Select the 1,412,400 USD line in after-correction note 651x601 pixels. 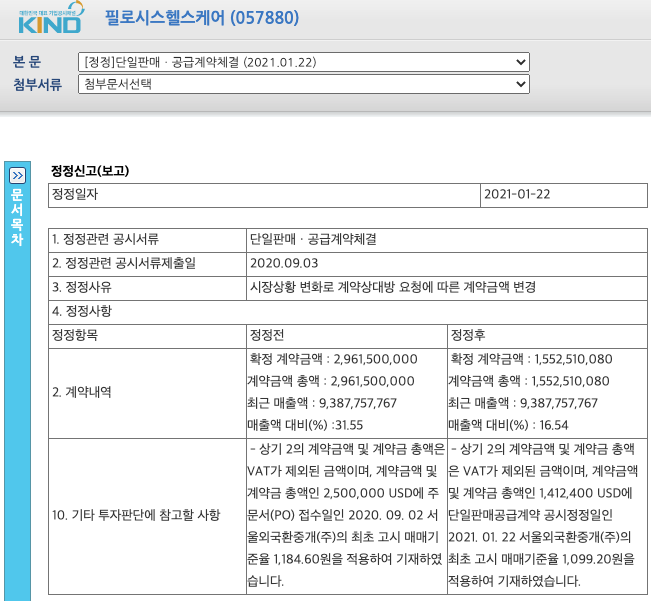540,493
